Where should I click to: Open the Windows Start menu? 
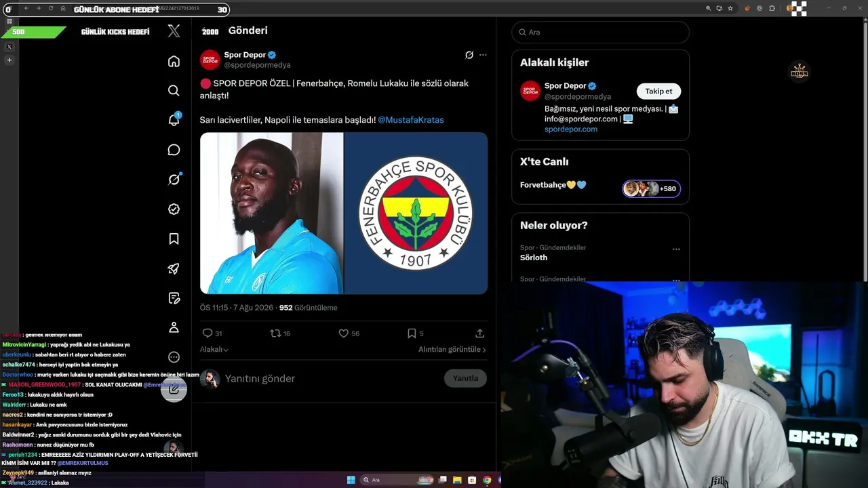tap(351, 480)
